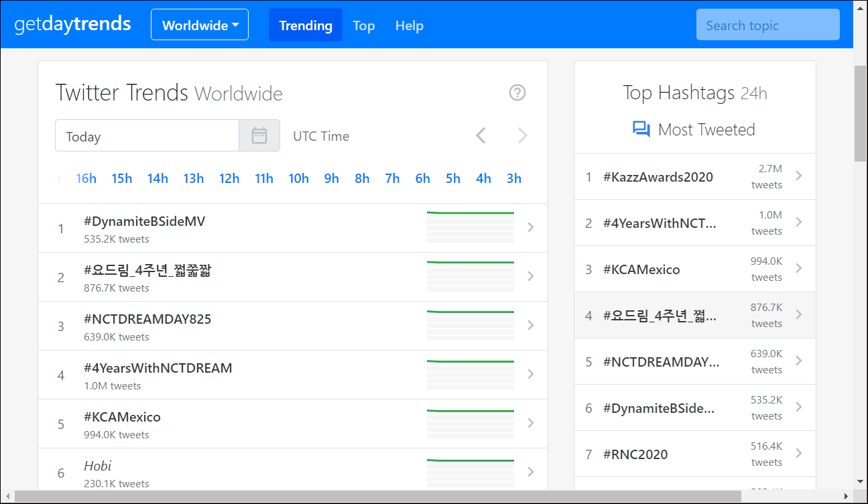Image resolution: width=868 pixels, height=504 pixels.
Task: Expand chevron for #DynamiteBSideMV trend row
Action: [x=531, y=227]
